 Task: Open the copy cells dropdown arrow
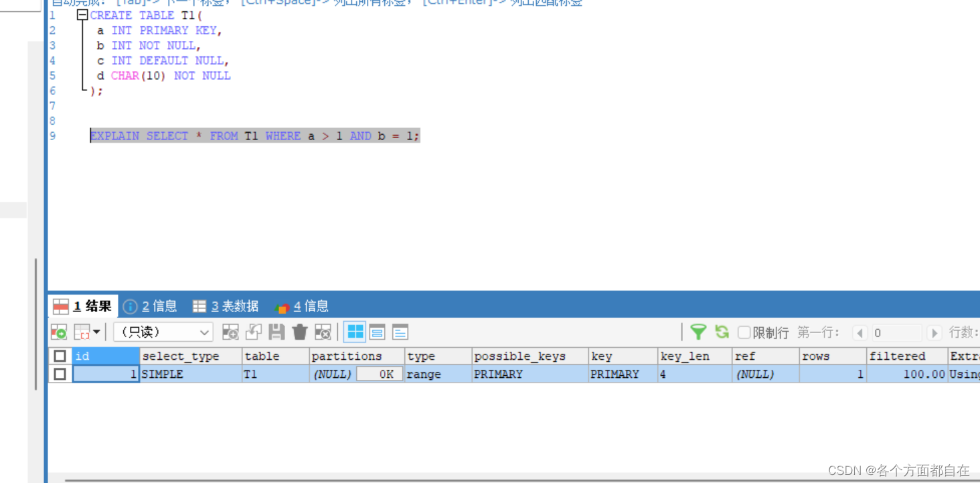point(97,332)
